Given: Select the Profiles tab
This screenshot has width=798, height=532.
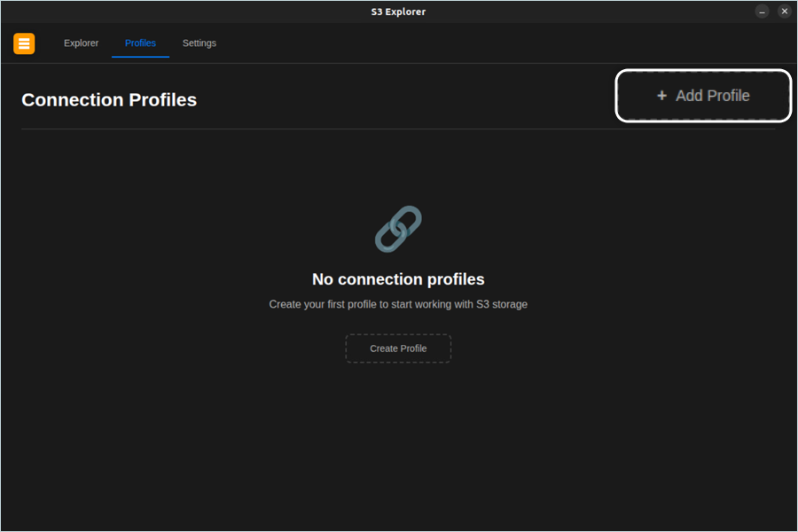Looking at the screenshot, I should point(140,43).
